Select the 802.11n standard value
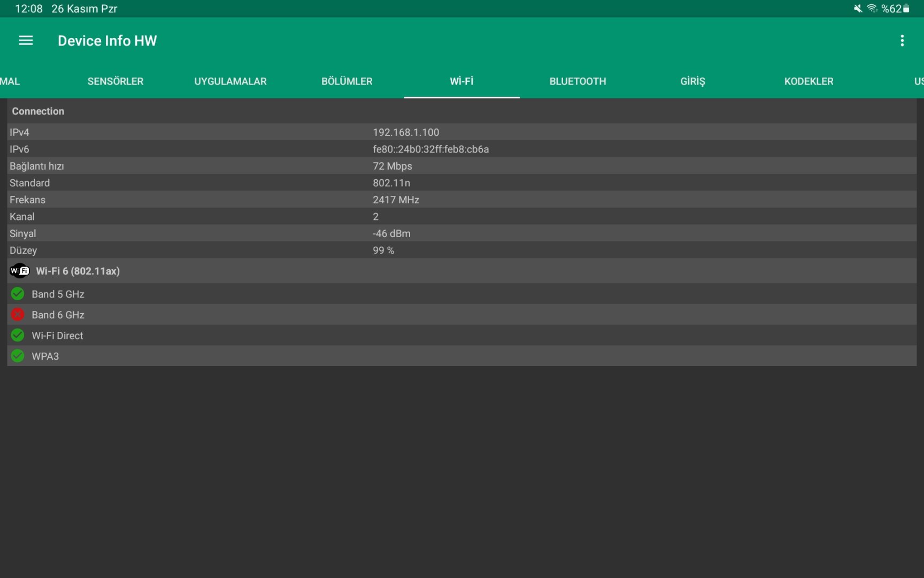 pos(391,183)
